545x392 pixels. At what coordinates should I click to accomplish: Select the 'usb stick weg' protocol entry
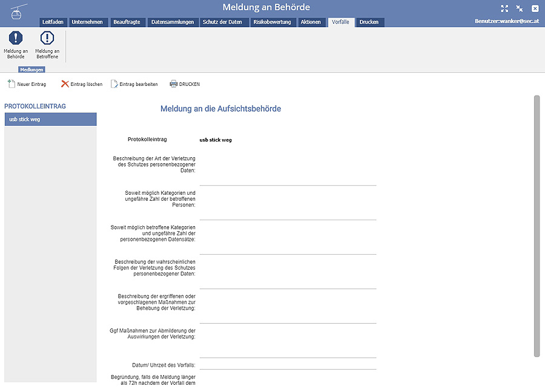coord(50,120)
